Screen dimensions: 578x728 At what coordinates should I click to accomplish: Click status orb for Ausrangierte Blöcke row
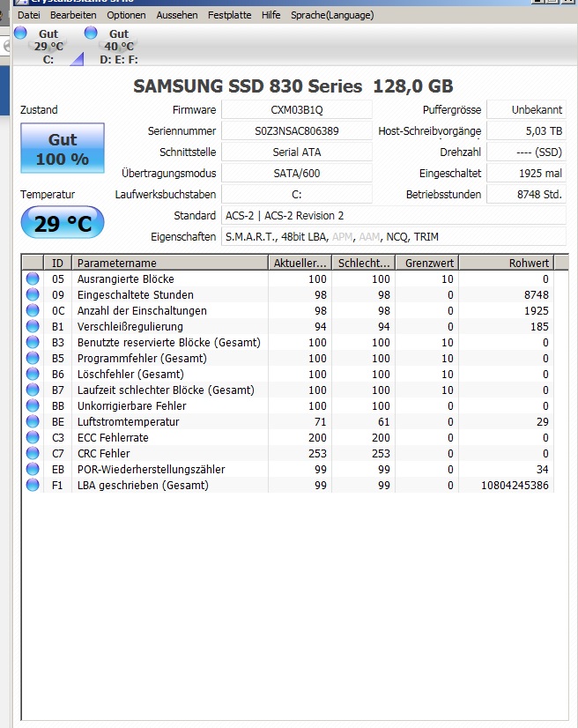[x=33, y=279]
